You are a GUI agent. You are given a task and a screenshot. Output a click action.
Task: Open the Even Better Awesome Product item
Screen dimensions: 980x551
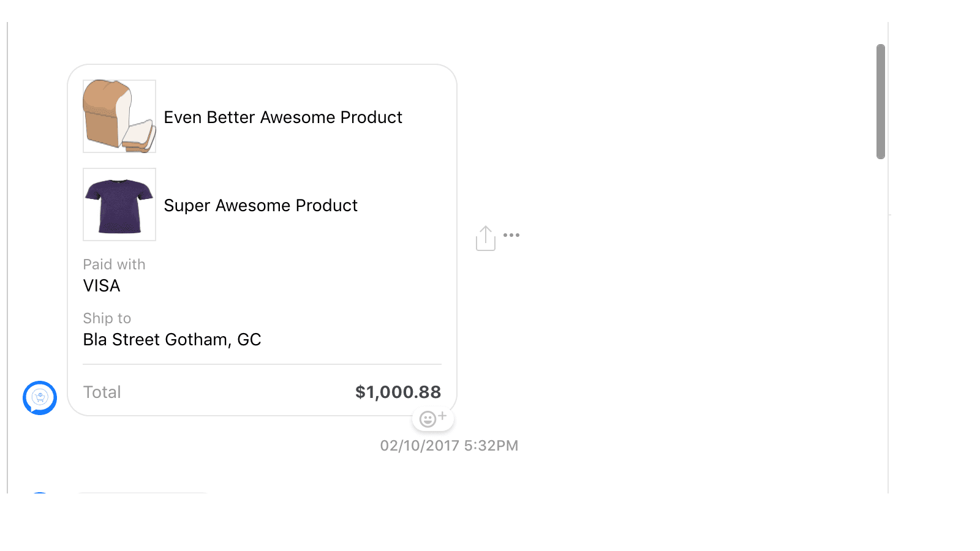click(283, 117)
